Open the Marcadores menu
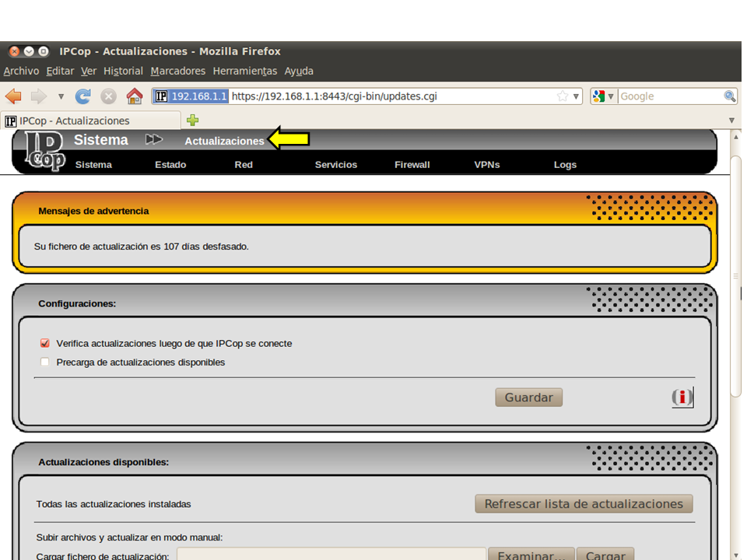 (x=177, y=71)
